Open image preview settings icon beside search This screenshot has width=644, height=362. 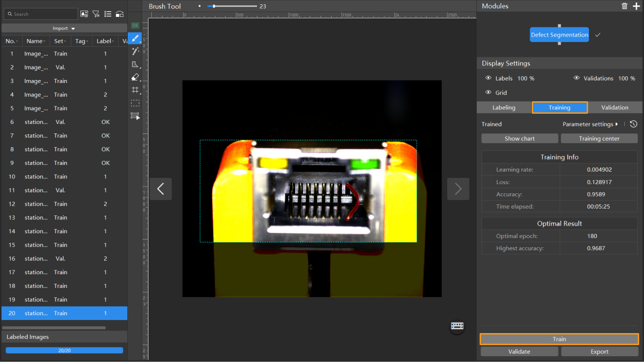(x=84, y=14)
